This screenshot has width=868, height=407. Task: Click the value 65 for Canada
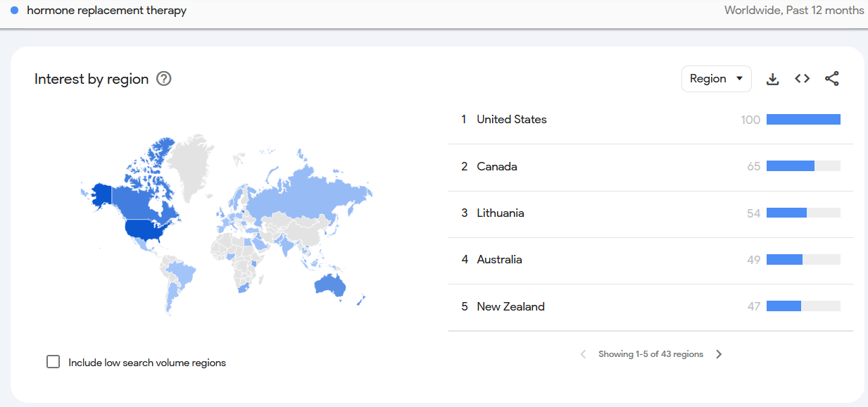pos(754,167)
